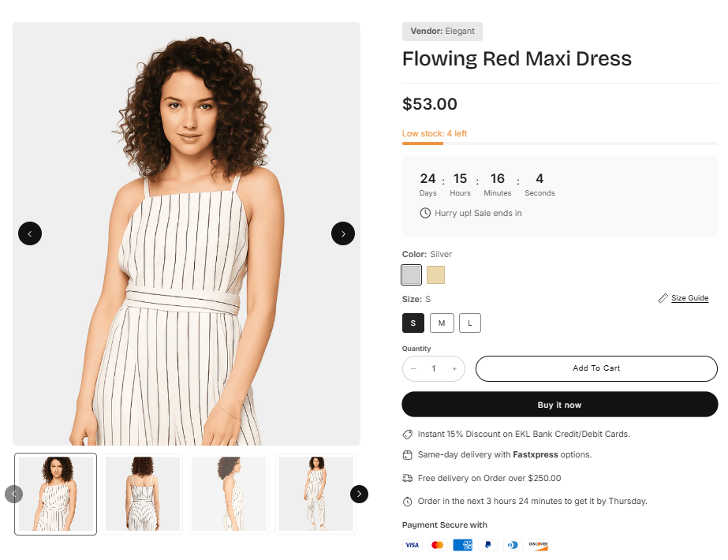Open the Size Guide link
Image resolution: width=728 pixels, height=560 pixels.
[x=689, y=298]
